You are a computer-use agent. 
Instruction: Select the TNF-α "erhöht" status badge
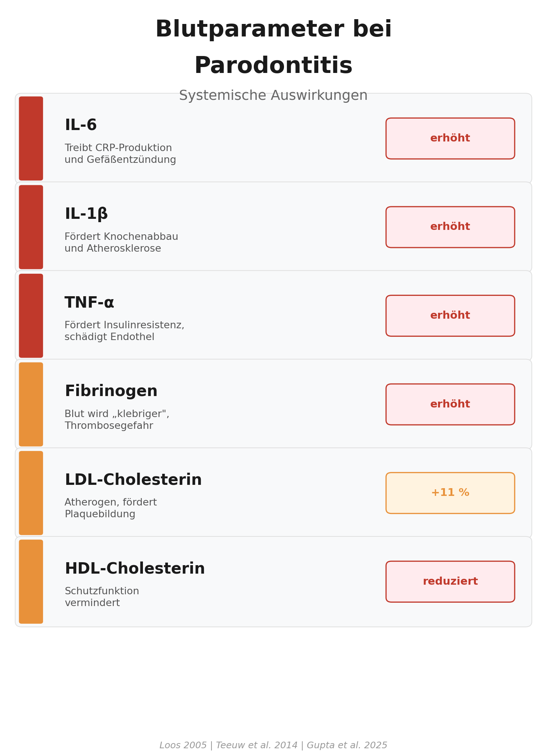450,316
